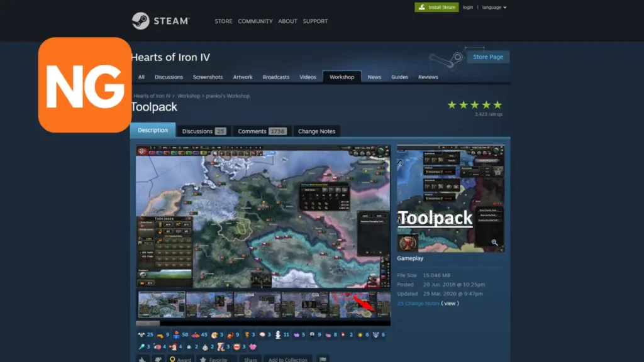Click the teal comet award showing 3
Screen dimensions: 644x362
[142, 347]
